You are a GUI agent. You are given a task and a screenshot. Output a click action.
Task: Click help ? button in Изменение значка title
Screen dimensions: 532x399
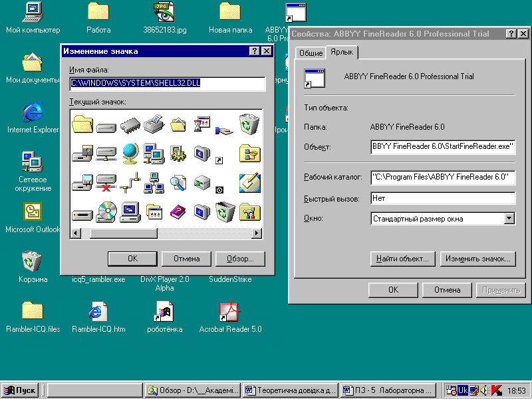[x=255, y=51]
